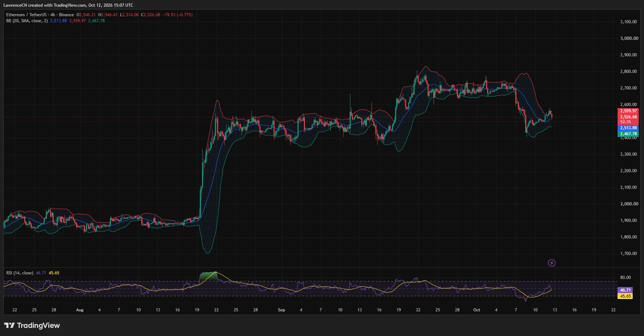Click the 2,800.00 price scale label
The width and height of the screenshot is (644, 336).
(x=628, y=71)
